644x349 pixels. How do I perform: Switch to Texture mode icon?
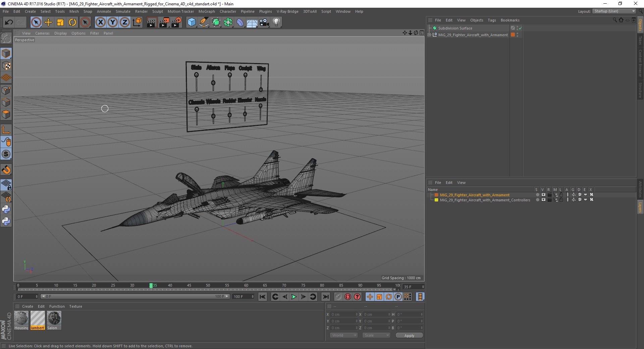[6, 66]
